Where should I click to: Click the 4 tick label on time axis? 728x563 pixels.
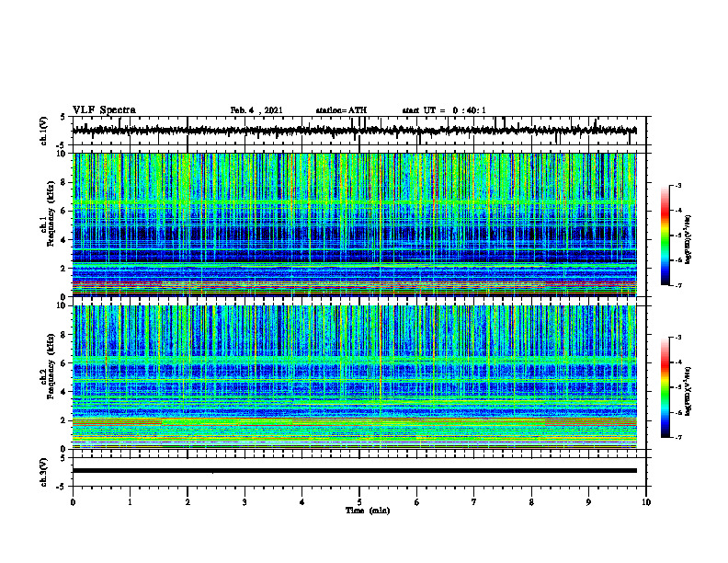click(302, 502)
